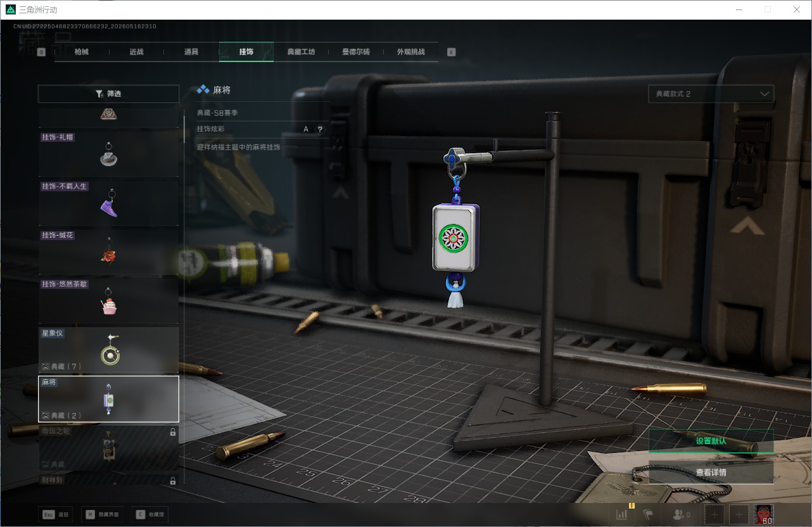Viewport: 812px width, 527px height.
Task: Click the Esc 返回 back button
Action: 56,515
